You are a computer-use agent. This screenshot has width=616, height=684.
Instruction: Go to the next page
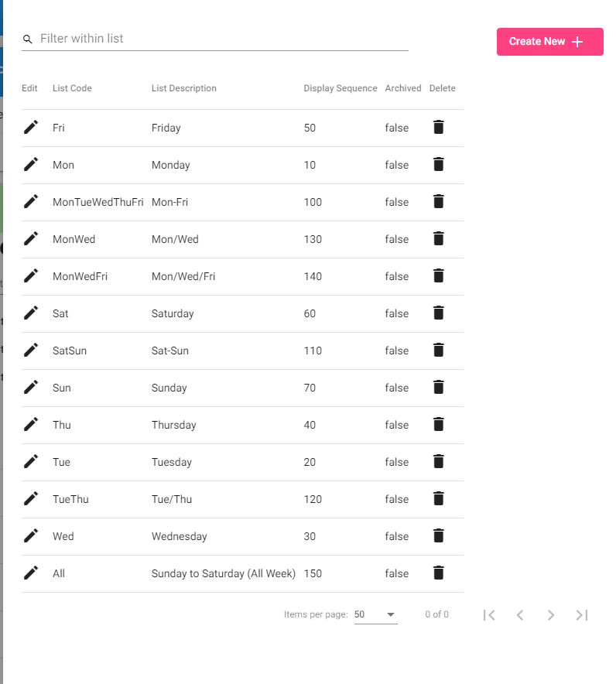coord(551,615)
